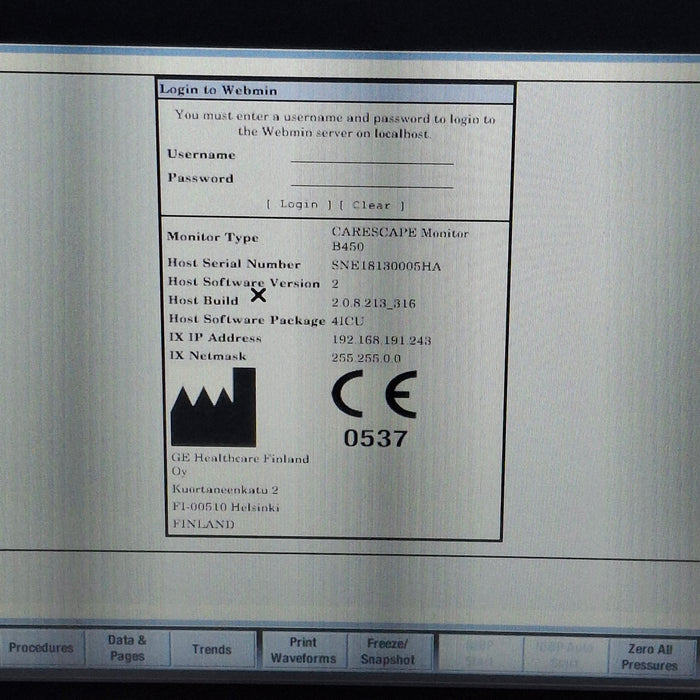Reset the form using the Clear button
The image size is (700, 700).
click(372, 205)
